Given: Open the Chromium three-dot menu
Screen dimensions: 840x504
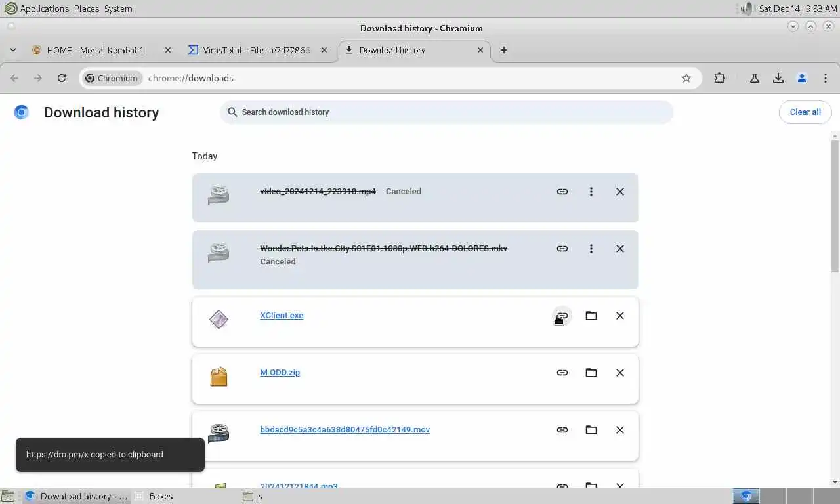Looking at the screenshot, I should tap(826, 78).
